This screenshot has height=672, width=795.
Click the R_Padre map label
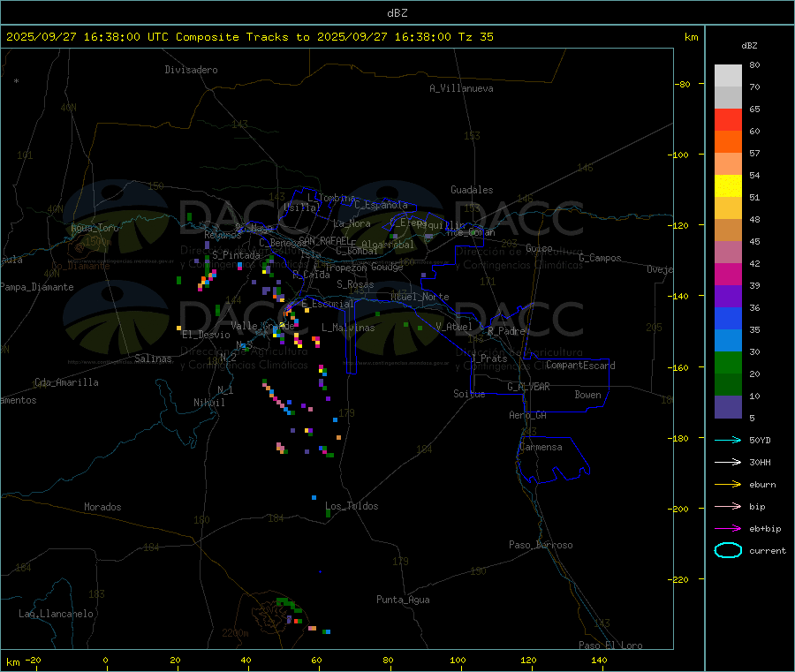coord(506,331)
